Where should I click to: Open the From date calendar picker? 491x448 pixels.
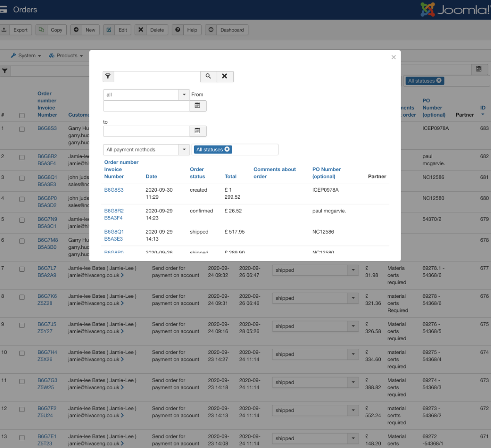(x=197, y=106)
